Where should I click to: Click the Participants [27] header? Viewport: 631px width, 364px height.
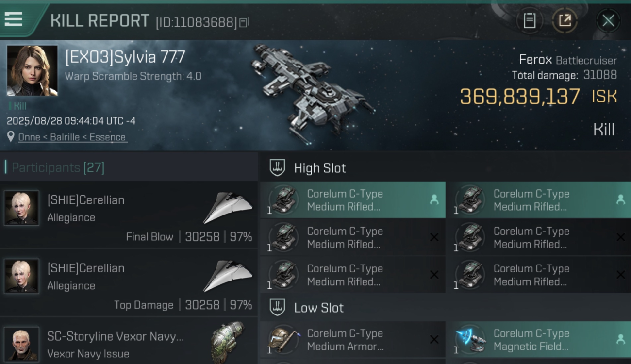pos(58,167)
